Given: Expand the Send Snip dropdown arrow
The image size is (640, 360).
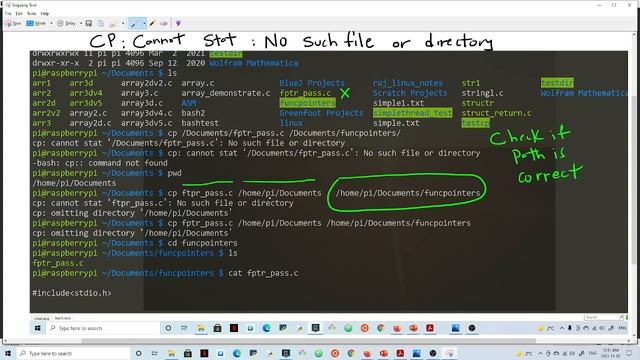Looking at the screenshot, I should click(123, 24).
